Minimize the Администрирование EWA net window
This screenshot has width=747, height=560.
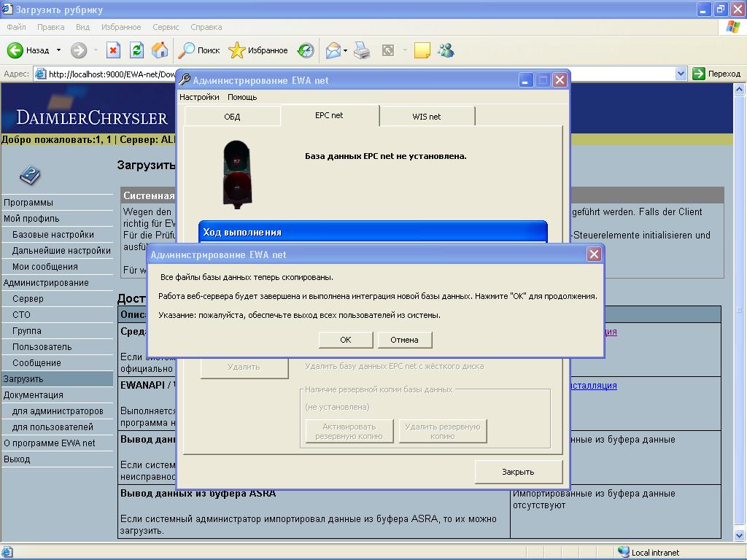pos(525,80)
